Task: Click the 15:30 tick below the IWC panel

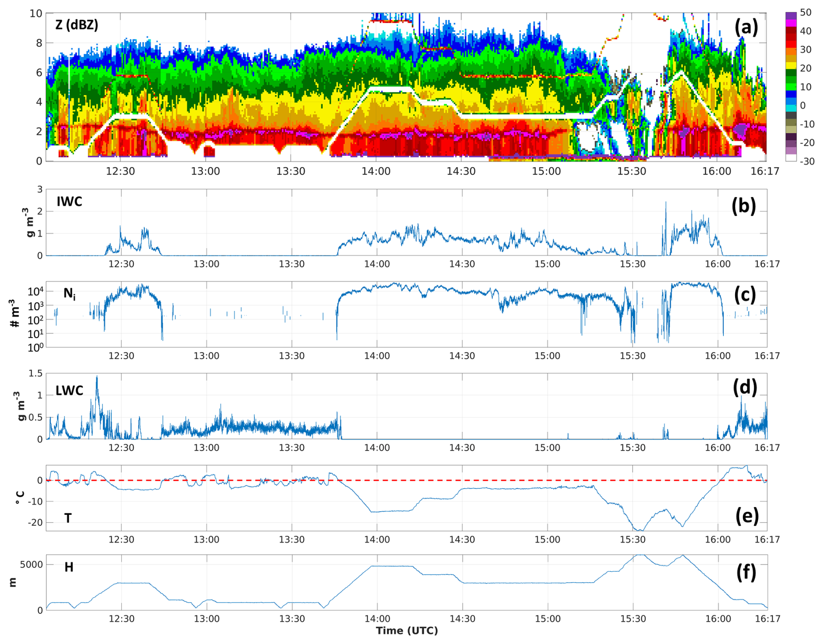Action: (632, 264)
